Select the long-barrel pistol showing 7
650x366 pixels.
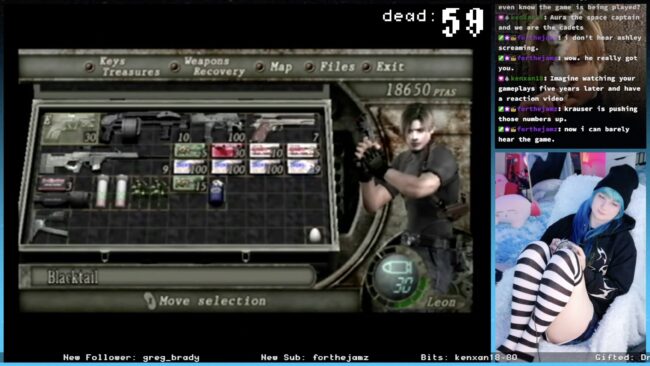[285, 128]
